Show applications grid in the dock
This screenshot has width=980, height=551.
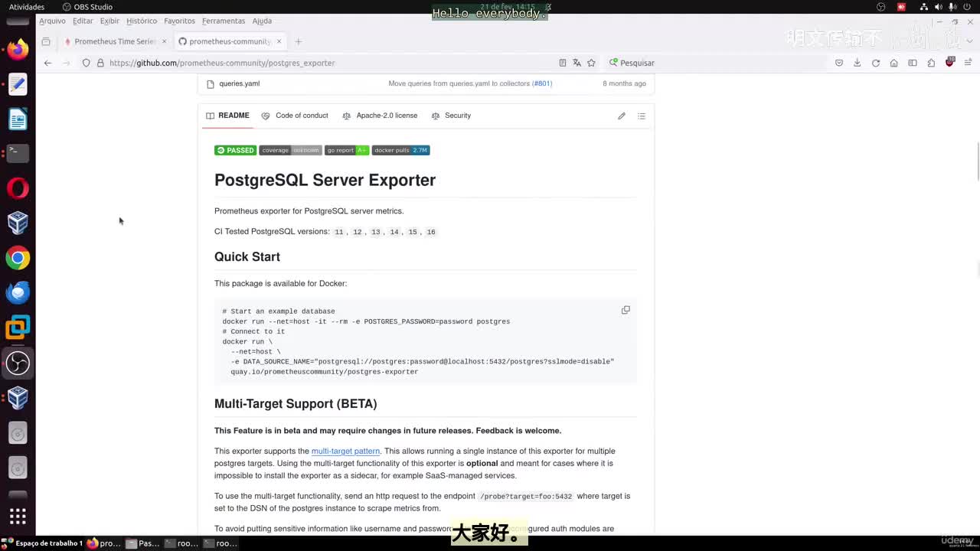click(18, 516)
